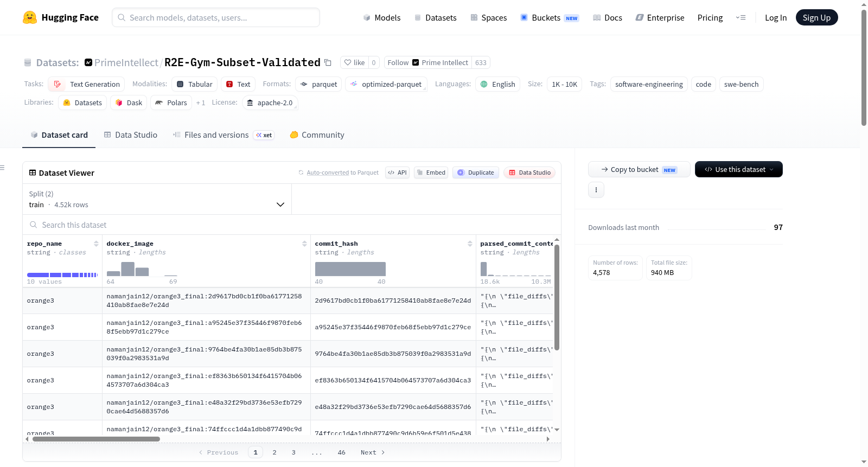868x467 pixels.
Task: Click the left sidebar toggle icon
Action: click(3, 168)
